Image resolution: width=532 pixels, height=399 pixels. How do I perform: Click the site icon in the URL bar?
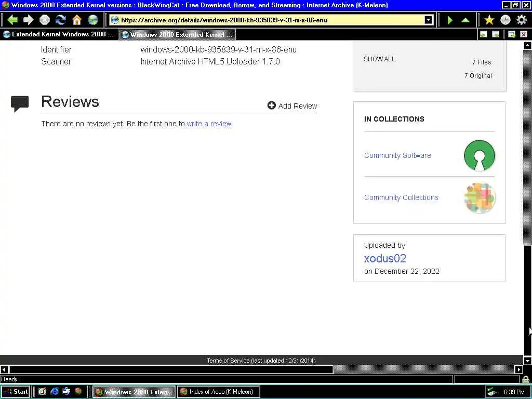tap(115, 20)
